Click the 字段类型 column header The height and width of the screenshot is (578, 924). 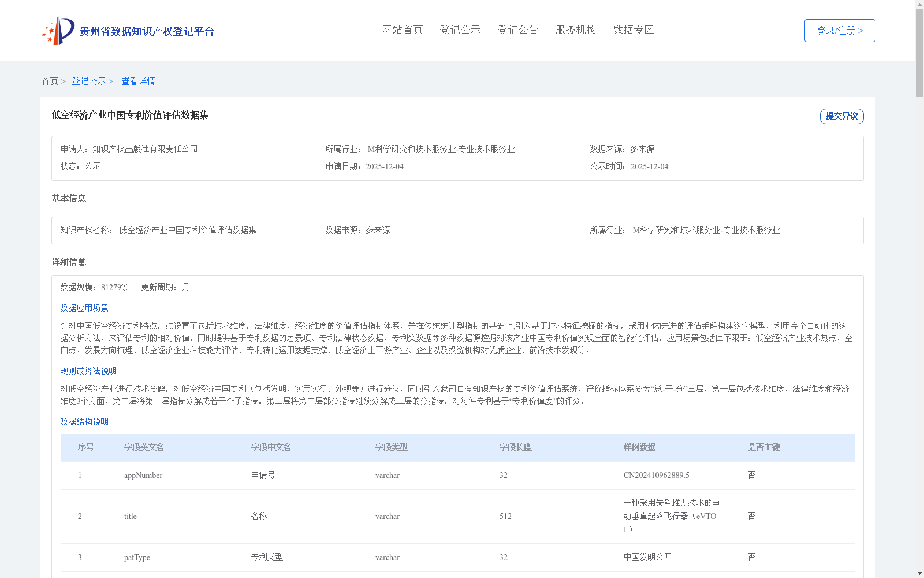392,447
